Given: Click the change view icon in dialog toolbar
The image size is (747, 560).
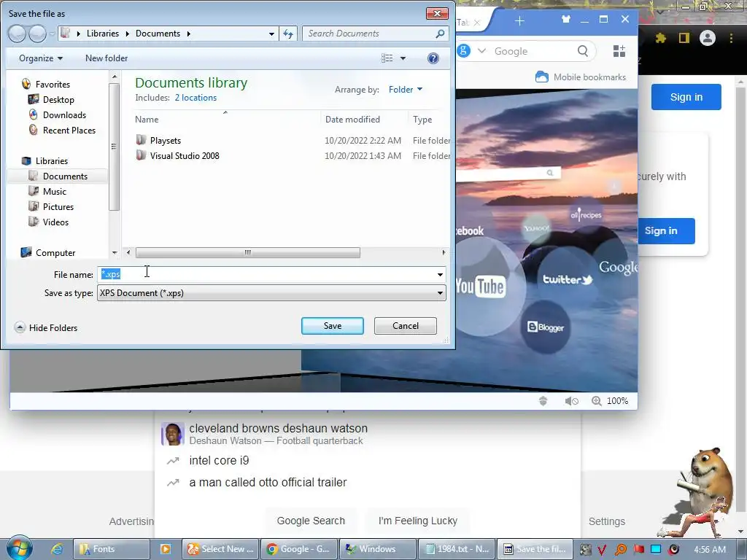Looking at the screenshot, I should [387, 58].
